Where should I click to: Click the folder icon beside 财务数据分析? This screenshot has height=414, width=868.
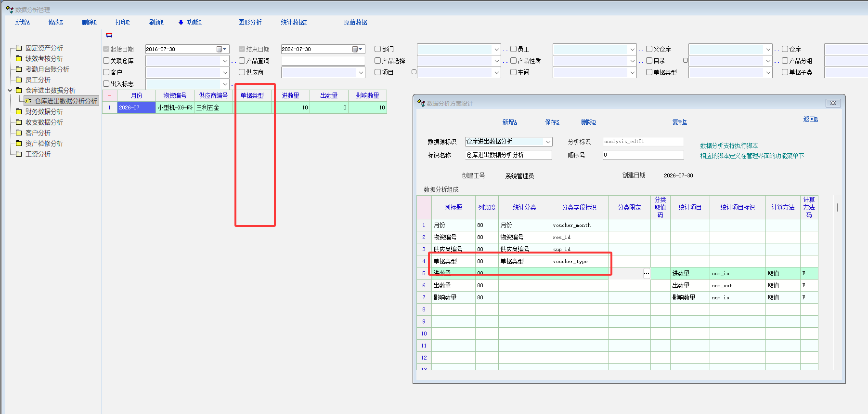point(19,111)
